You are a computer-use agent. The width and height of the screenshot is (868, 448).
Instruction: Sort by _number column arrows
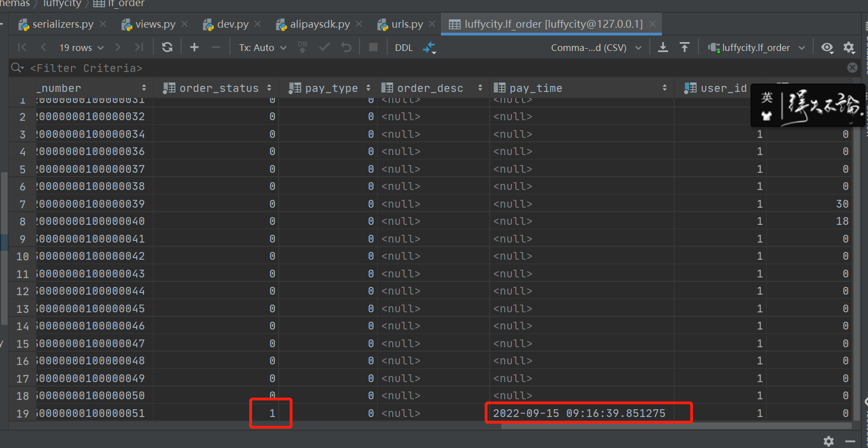144,88
